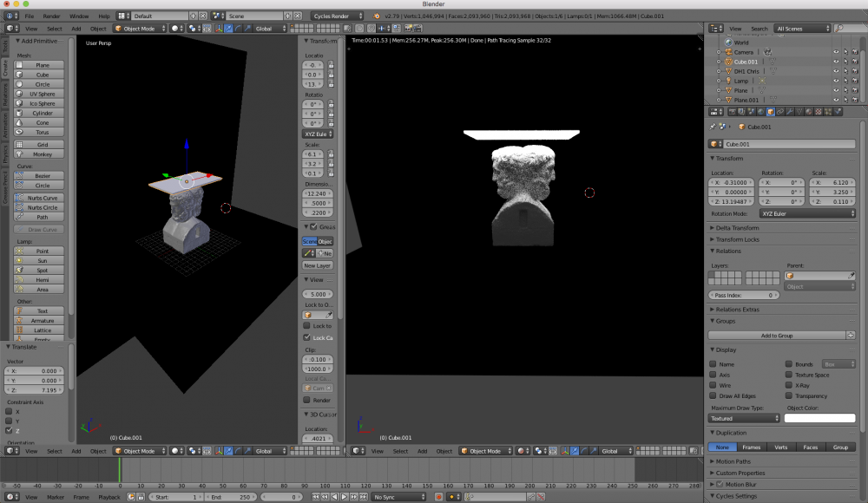Viewport: 868px width, 503px height.
Task: Select Frames duplication option
Action: coord(751,447)
